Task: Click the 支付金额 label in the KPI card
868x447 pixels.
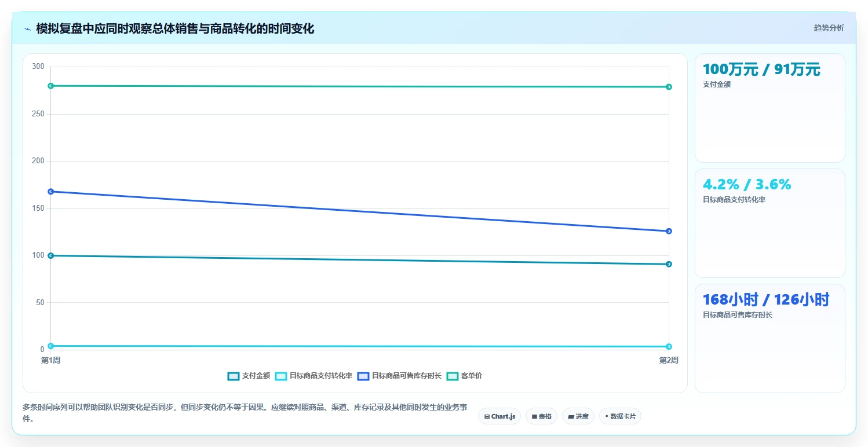Action: pyautogui.click(x=717, y=85)
